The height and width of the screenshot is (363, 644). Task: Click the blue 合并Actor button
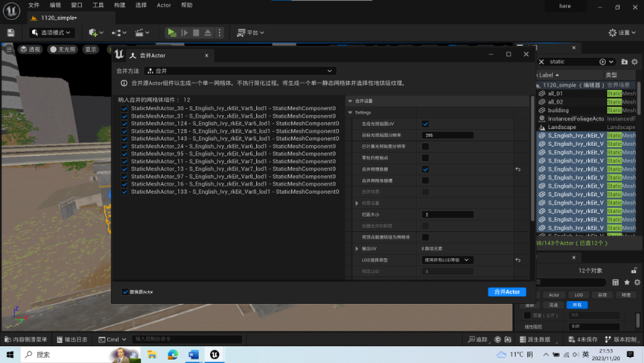pos(507,292)
